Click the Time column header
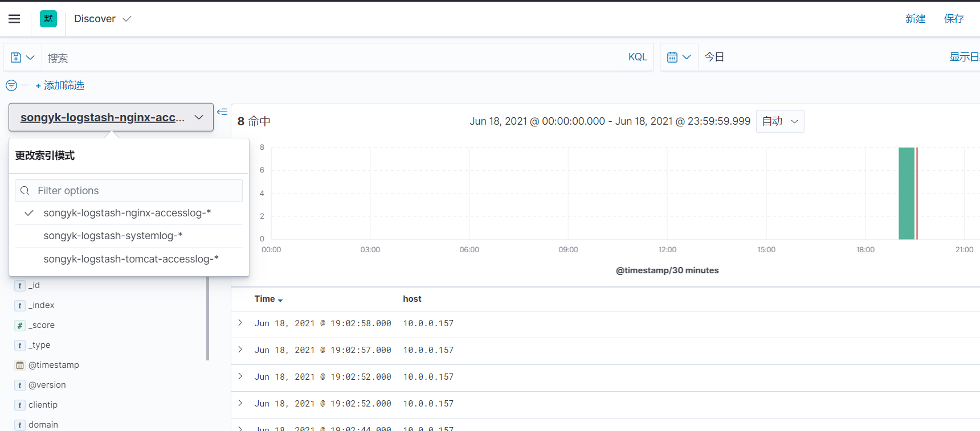The height and width of the screenshot is (431, 980). point(265,299)
